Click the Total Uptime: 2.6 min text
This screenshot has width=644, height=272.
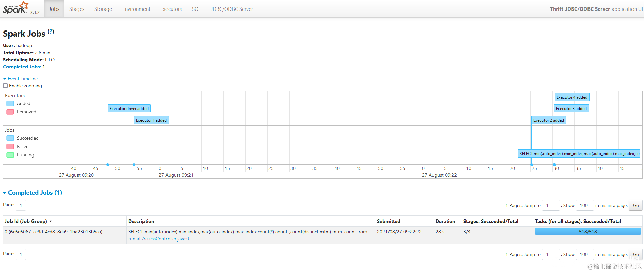[27, 53]
